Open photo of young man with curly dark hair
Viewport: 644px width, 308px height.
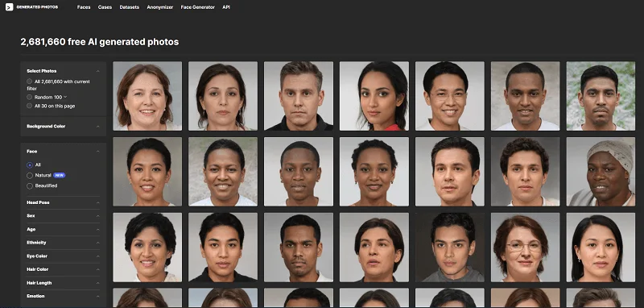526,172
